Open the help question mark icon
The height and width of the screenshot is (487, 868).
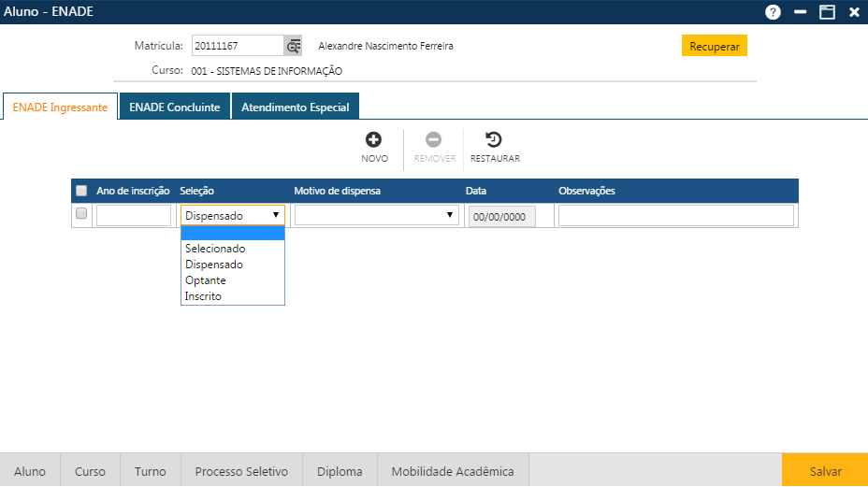[773, 12]
